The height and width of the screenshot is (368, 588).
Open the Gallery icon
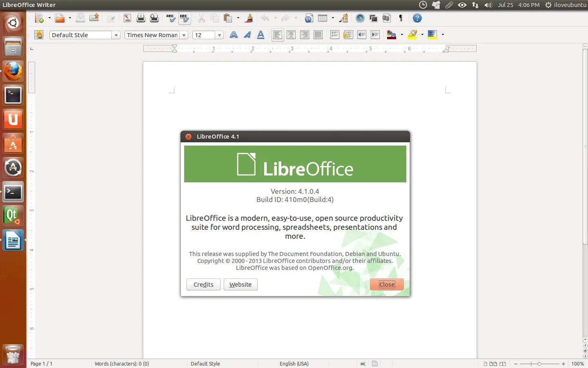coord(373,18)
